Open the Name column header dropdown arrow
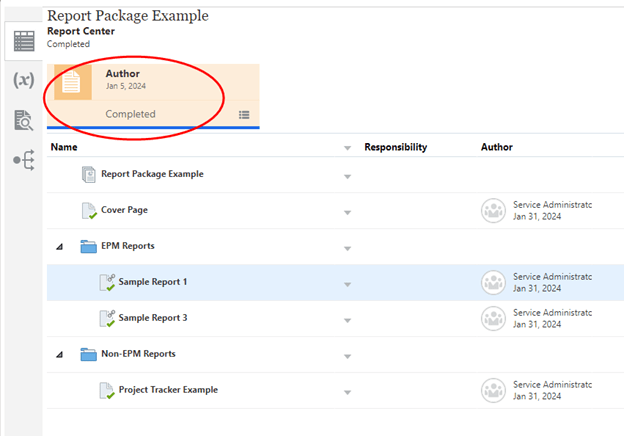This screenshot has height=436, width=624. (347, 148)
